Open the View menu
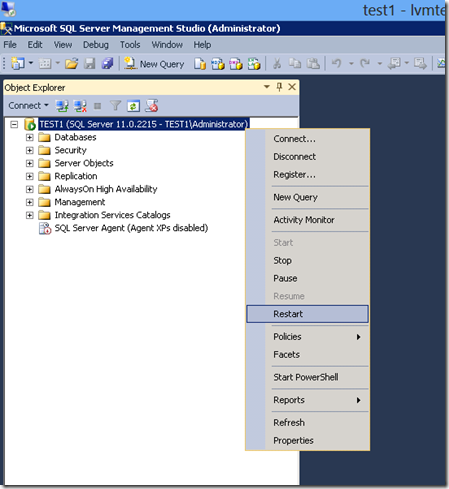This screenshot has width=449, height=489. [63, 45]
